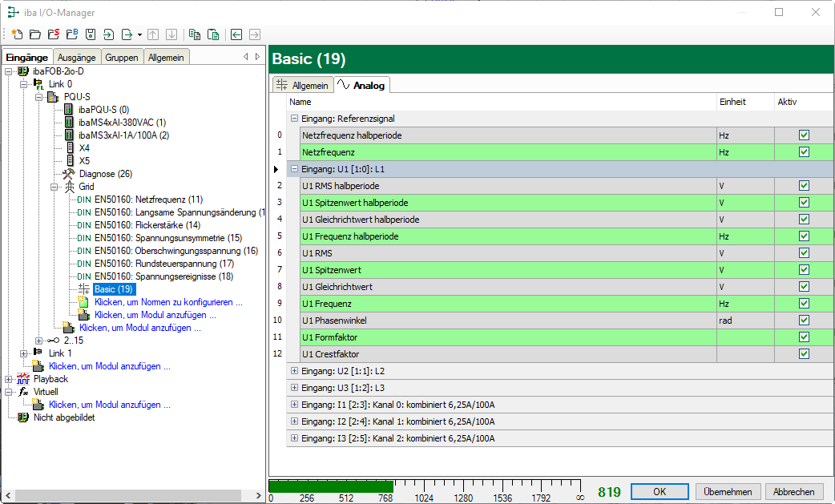Uncheck Aktiv for Netzfrequenz halbperiode
Screen dimensions: 835x504
804,135
